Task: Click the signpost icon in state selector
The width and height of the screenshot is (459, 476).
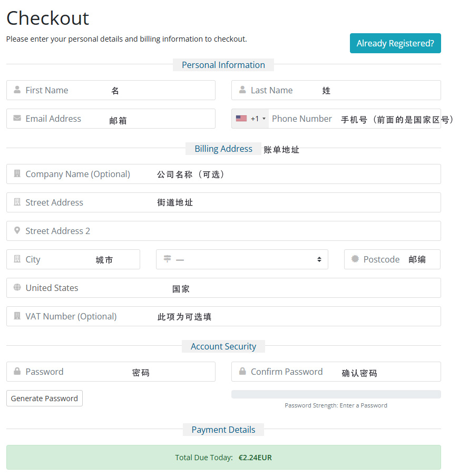Action: pyautogui.click(x=168, y=259)
